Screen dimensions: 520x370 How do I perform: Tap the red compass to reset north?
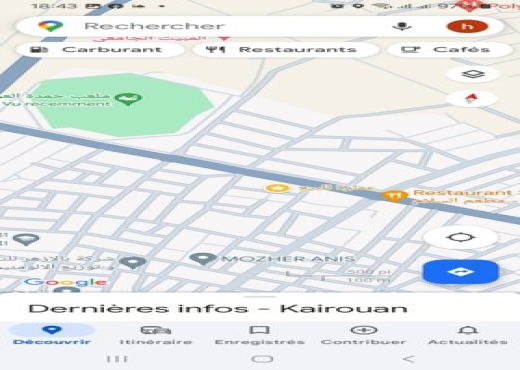click(471, 99)
